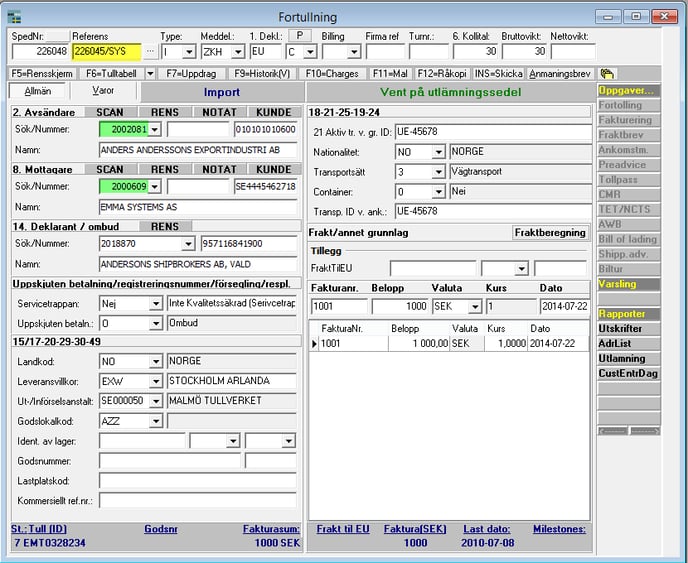
Task: Click the application icon in title bar
Action: click(14, 17)
